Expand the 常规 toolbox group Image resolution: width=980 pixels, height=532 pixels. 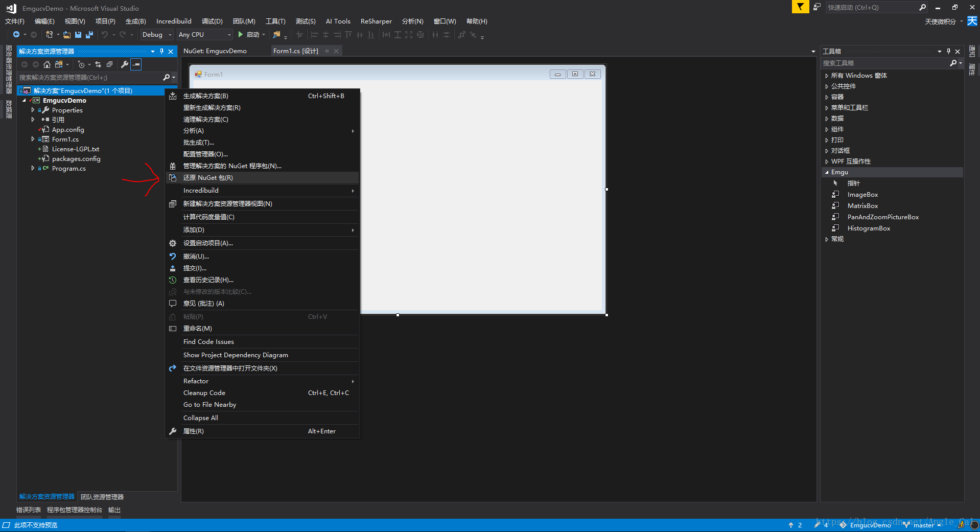click(x=827, y=239)
